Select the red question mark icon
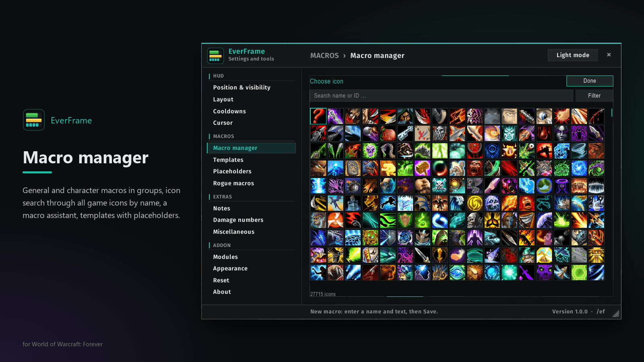 click(x=318, y=116)
